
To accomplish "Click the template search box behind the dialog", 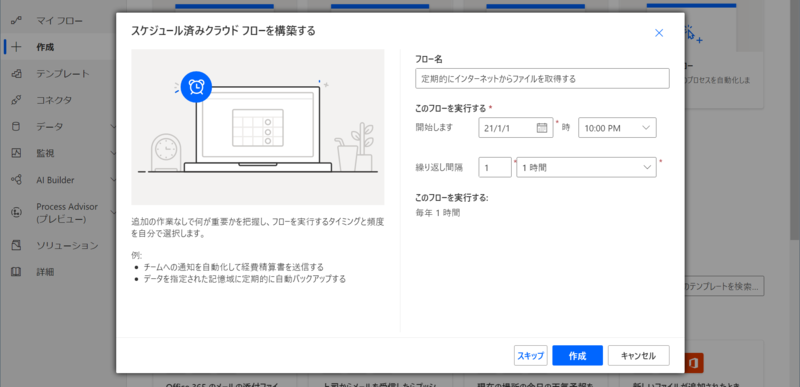I will tap(724, 287).
